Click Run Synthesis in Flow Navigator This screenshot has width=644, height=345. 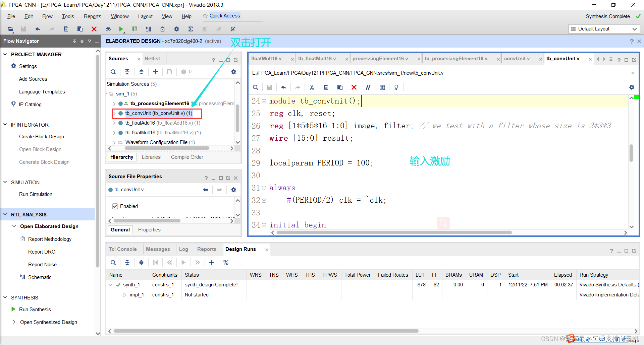[x=35, y=309]
